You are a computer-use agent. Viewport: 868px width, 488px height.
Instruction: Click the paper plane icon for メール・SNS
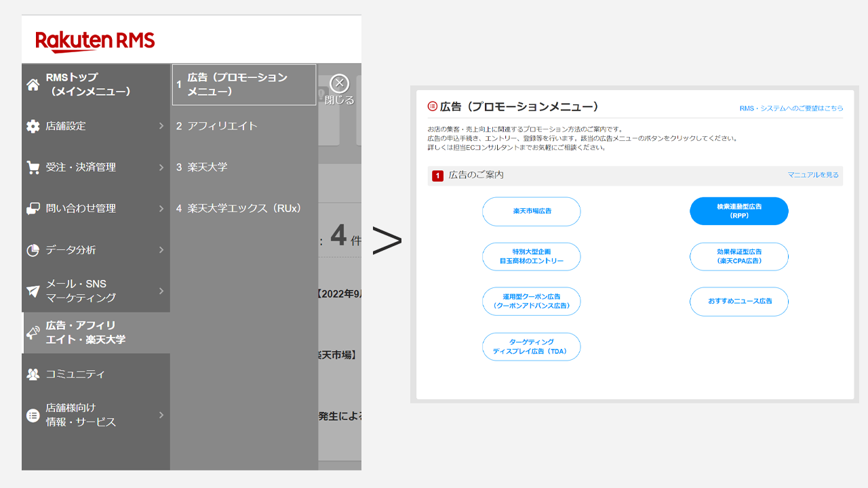click(33, 291)
